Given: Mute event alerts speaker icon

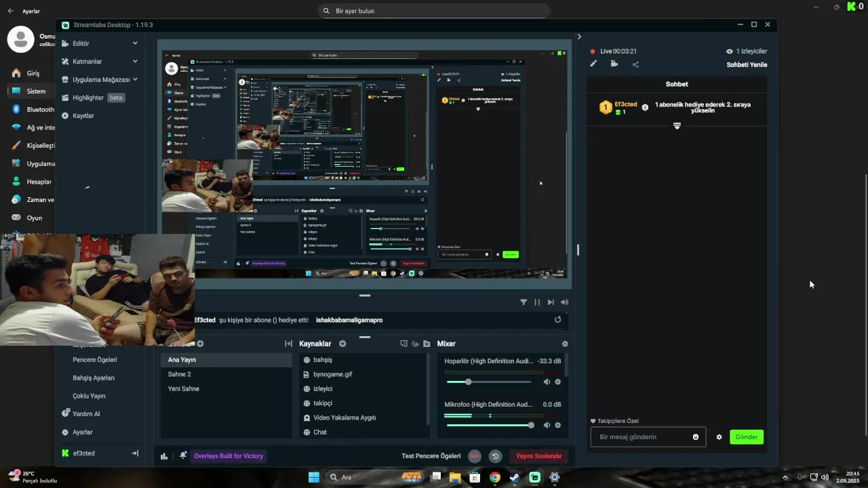Looking at the screenshot, I should (x=564, y=302).
